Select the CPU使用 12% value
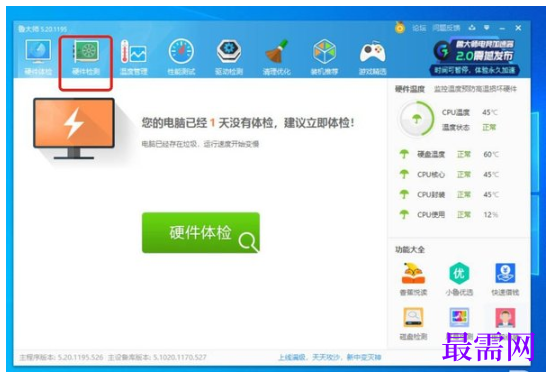This screenshot has width=554, height=378. (491, 214)
